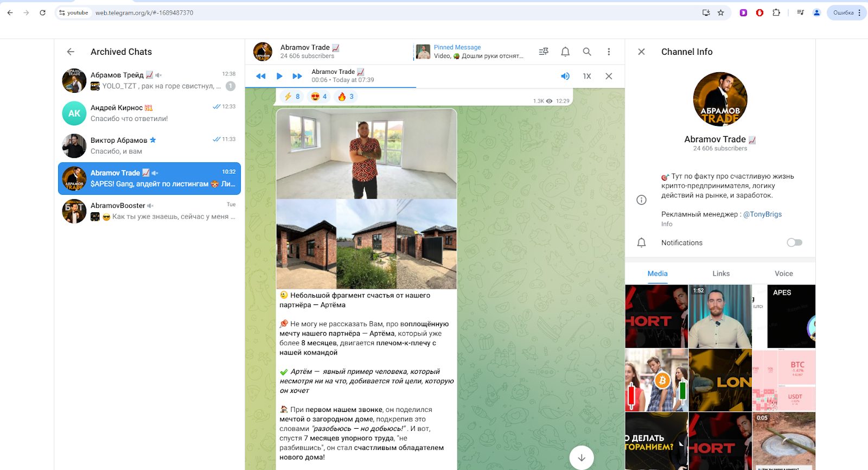Open chat with Виктор Абрамов

149,145
